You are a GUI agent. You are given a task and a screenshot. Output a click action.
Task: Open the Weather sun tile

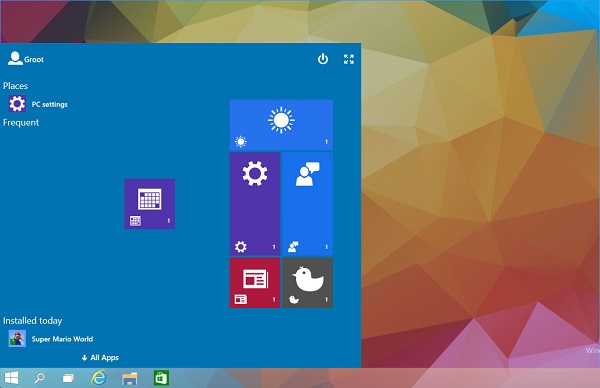point(281,125)
